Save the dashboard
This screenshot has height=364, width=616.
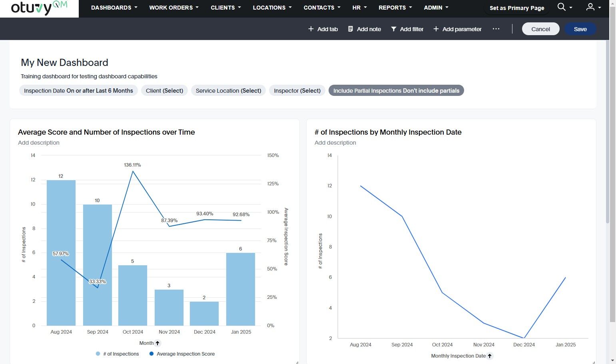(x=580, y=29)
